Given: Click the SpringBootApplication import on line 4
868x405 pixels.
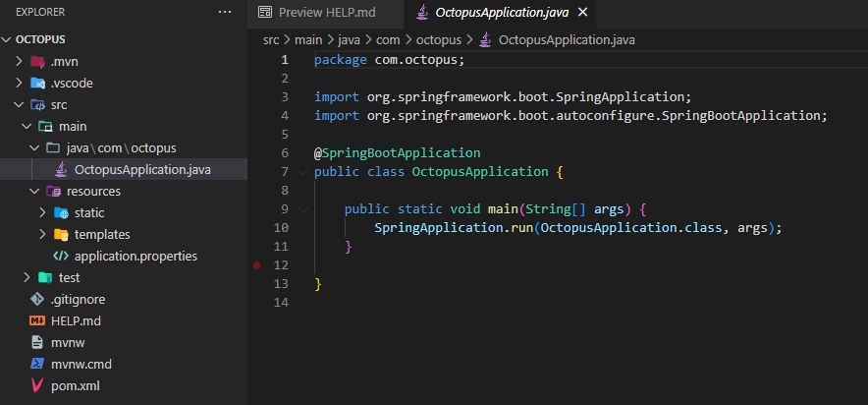Looking at the screenshot, I should pyautogui.click(x=570, y=116).
